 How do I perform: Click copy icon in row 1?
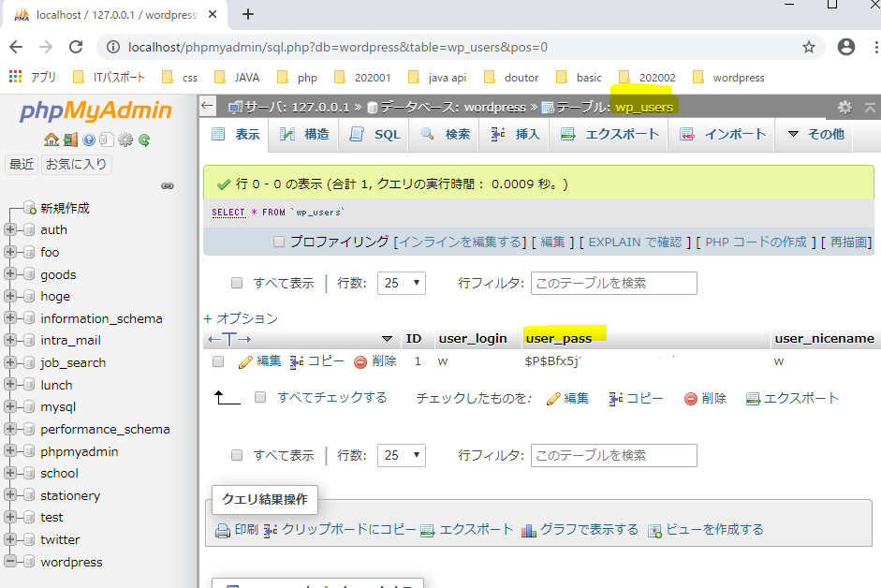tap(297, 362)
